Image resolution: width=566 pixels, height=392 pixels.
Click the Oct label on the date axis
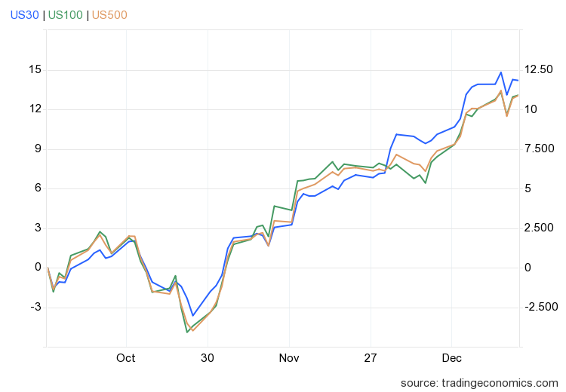tap(126, 358)
